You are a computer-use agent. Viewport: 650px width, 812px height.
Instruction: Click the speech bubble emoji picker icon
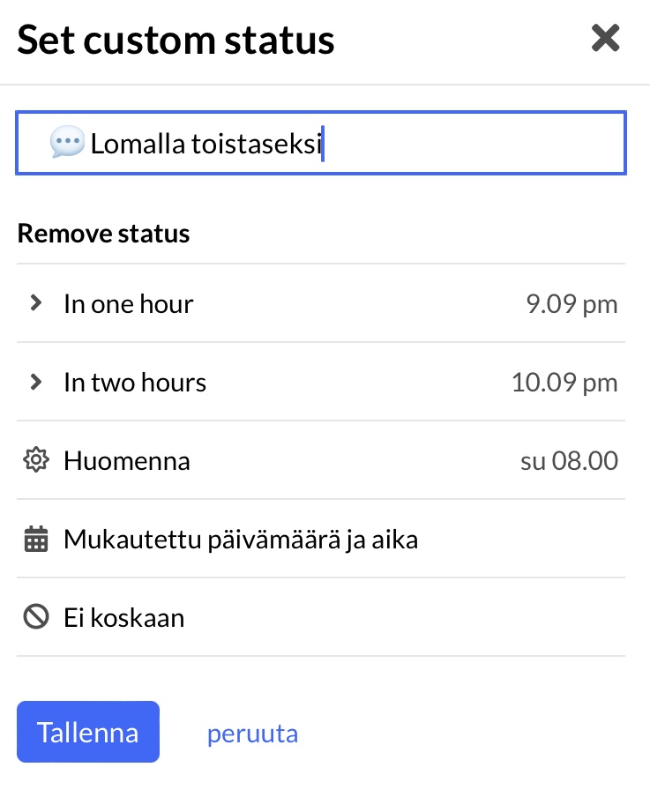[x=67, y=142]
